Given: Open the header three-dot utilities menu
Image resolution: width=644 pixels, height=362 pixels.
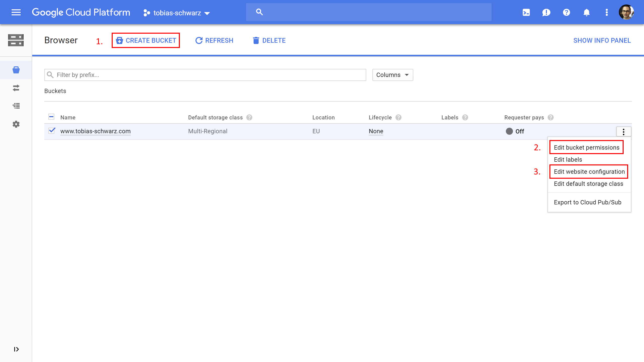Looking at the screenshot, I should 607,12.
